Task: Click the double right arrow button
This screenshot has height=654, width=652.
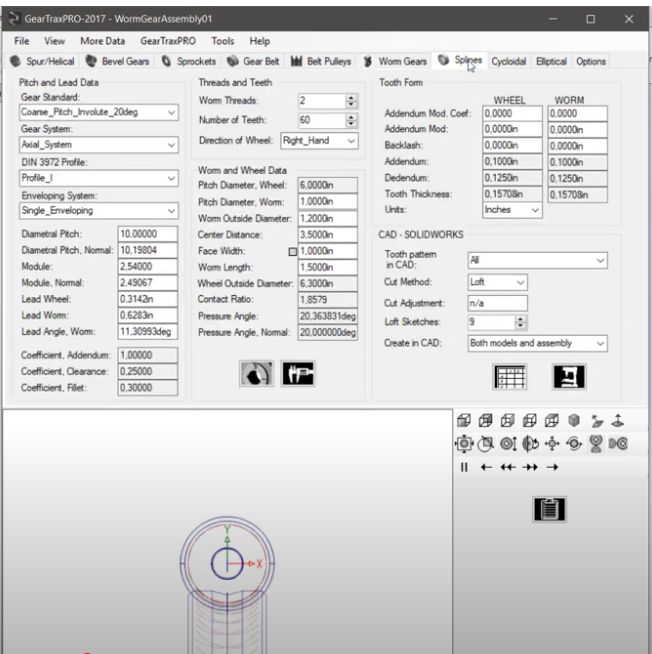Action: pos(530,467)
